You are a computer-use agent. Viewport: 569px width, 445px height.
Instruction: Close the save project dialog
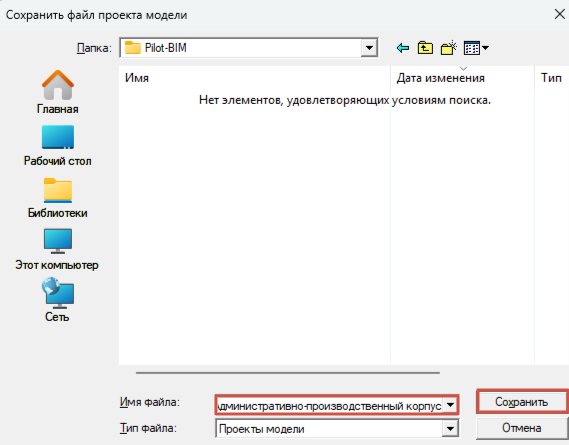pos(560,15)
